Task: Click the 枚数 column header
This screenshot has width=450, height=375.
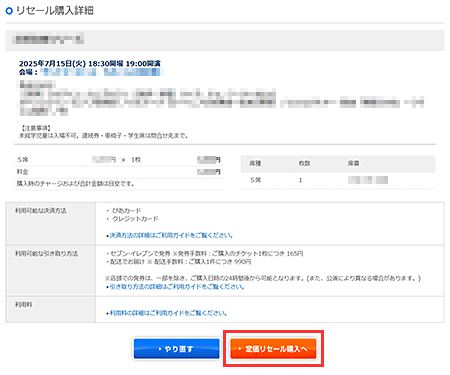Action: click(304, 163)
